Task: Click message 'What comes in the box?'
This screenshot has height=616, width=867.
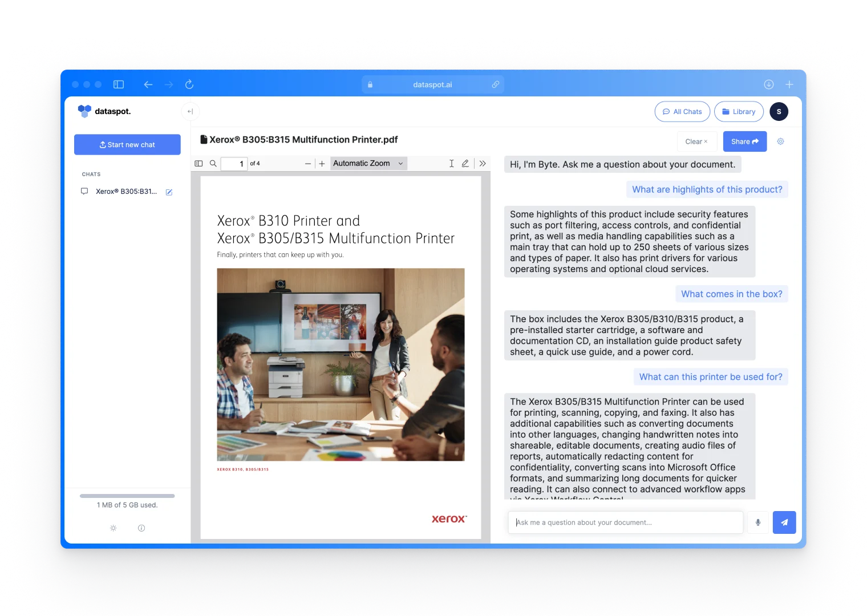Action: tap(732, 294)
